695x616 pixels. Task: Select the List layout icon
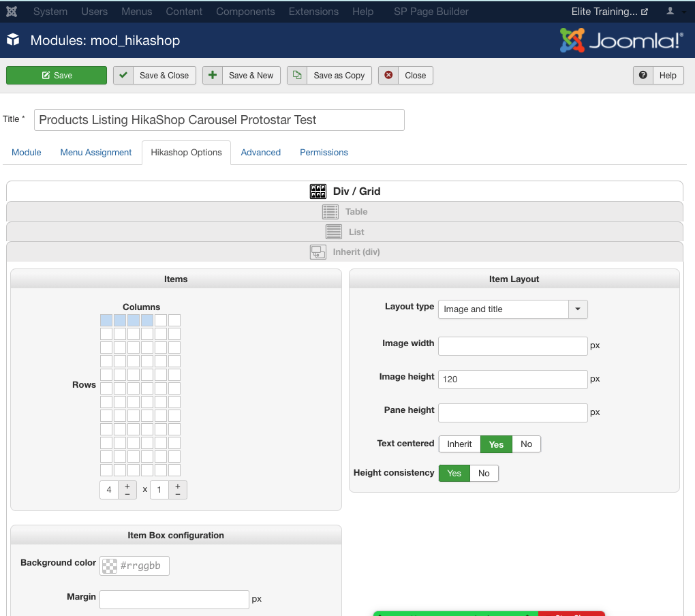(334, 232)
